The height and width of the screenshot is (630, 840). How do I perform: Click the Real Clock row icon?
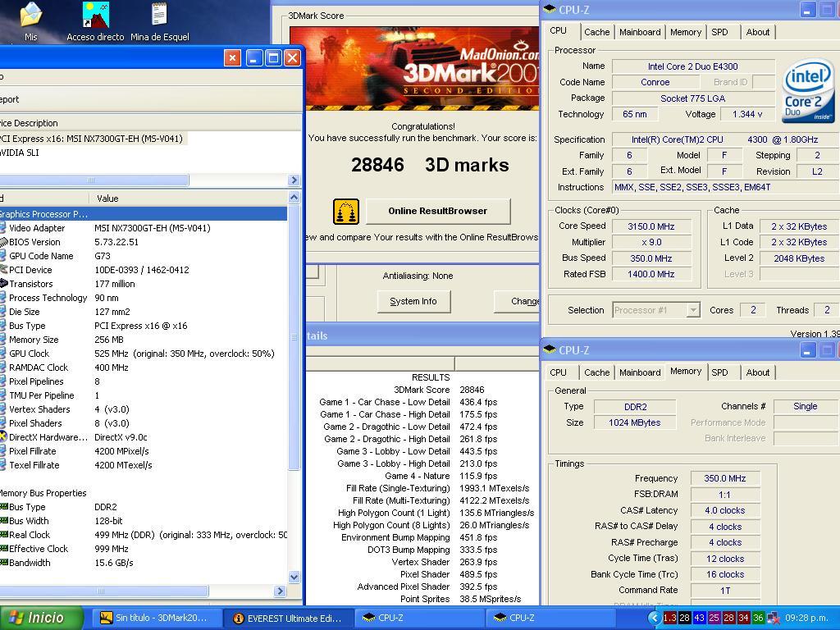[3, 535]
